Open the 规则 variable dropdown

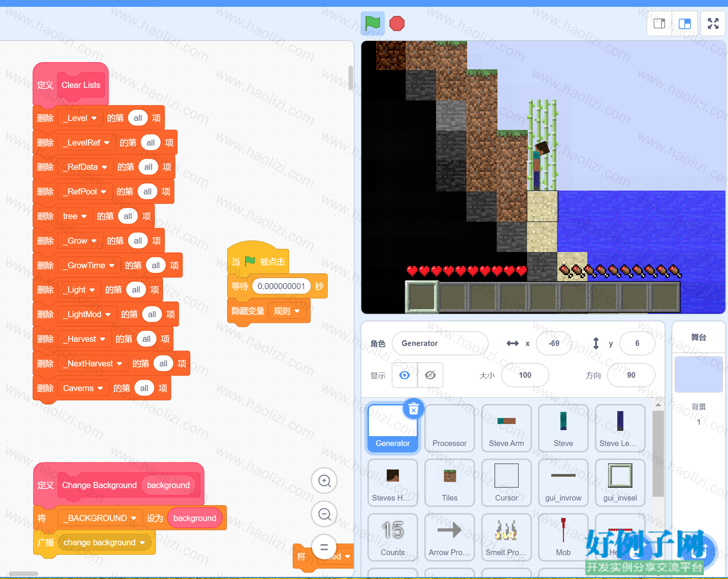coord(287,311)
